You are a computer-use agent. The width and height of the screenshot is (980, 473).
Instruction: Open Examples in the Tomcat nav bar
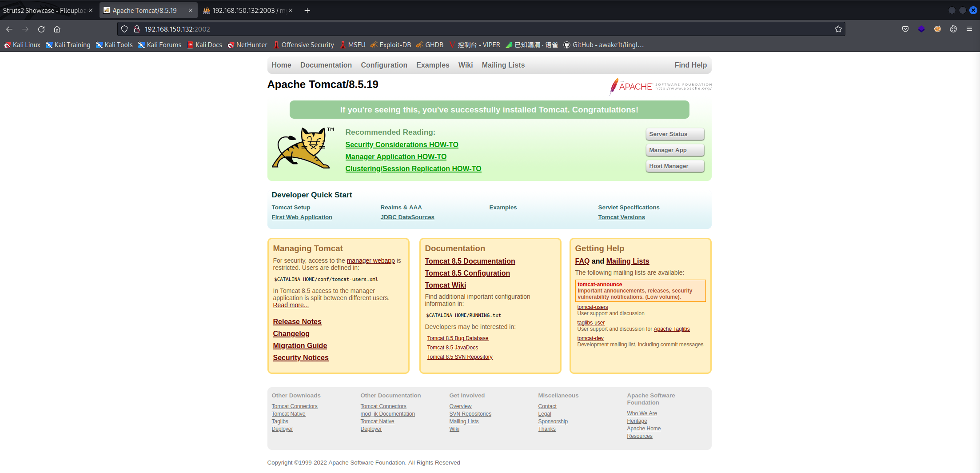(433, 65)
